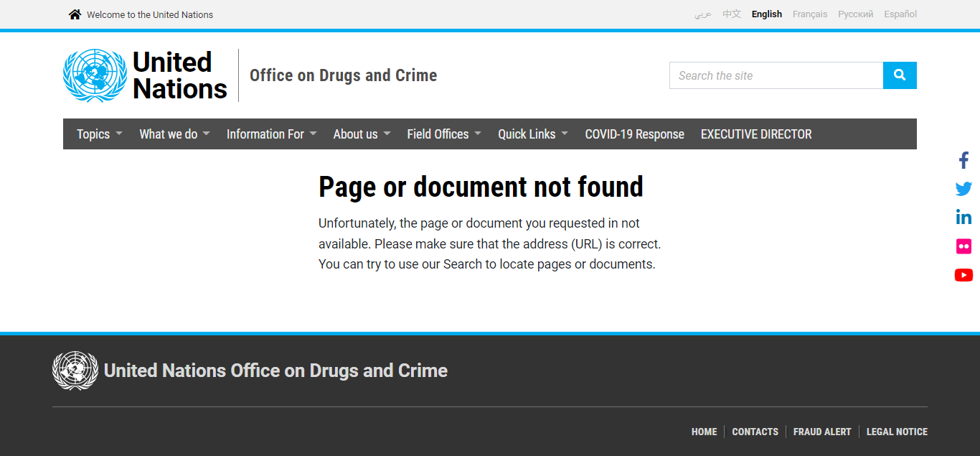The width and height of the screenshot is (980, 456).
Task: Click footer United Nations Office on Drugs and Crime text
Action: [x=276, y=371]
